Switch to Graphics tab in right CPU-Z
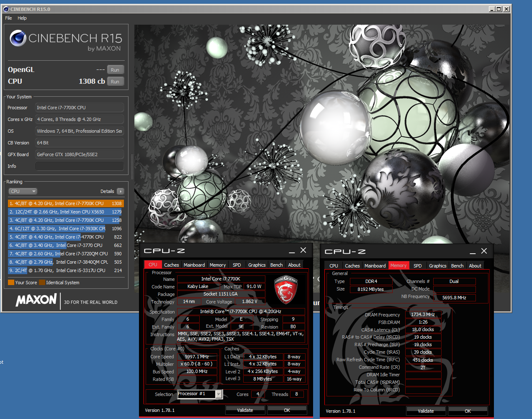The width and height of the screenshot is (532, 419). (x=438, y=266)
